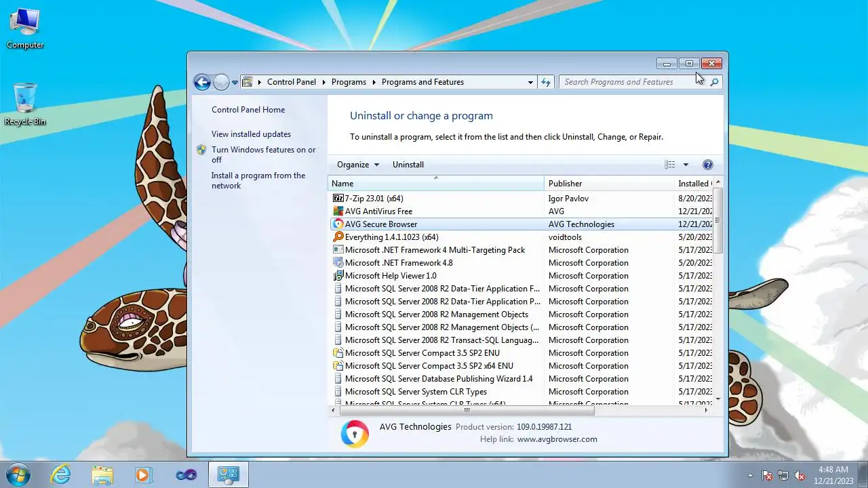The image size is (868, 488).
Task: Click the Help question mark icon
Action: [708, 165]
